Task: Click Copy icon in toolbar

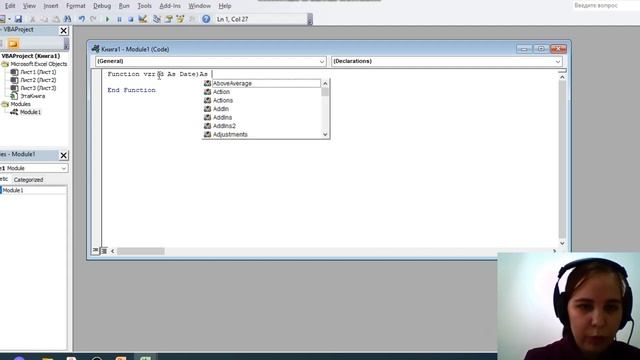Action: [x=44, y=19]
